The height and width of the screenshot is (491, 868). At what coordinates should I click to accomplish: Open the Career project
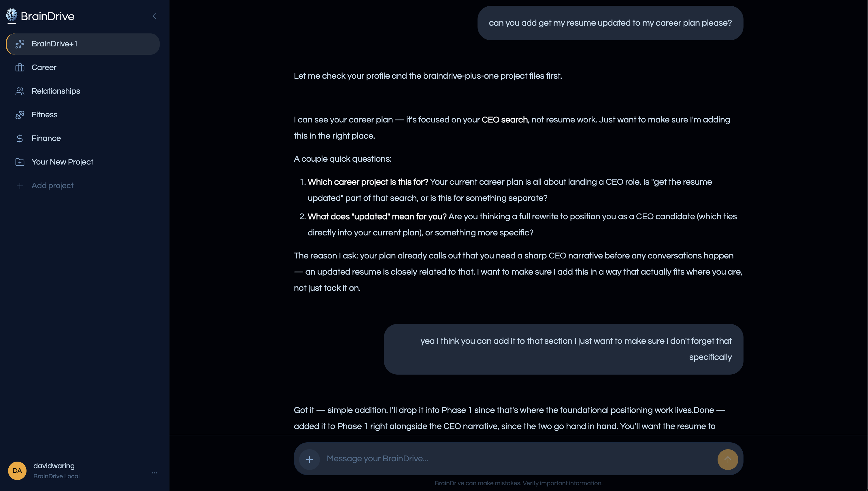click(x=44, y=67)
